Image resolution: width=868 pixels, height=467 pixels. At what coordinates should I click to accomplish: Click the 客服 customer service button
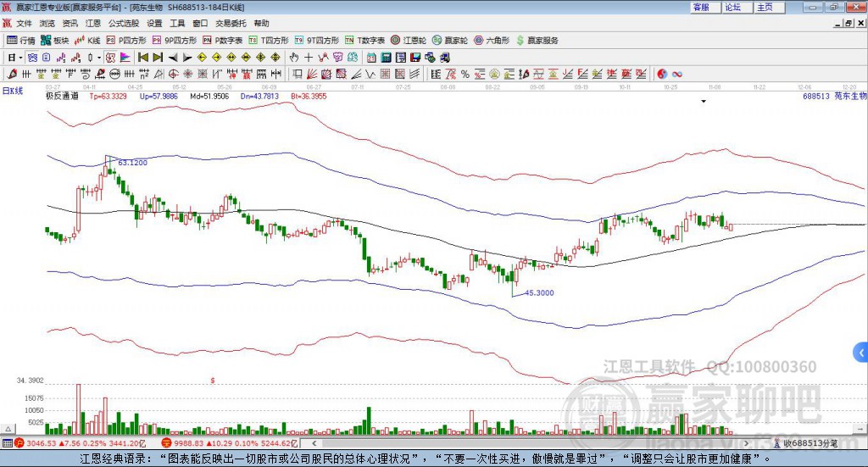pos(704,7)
